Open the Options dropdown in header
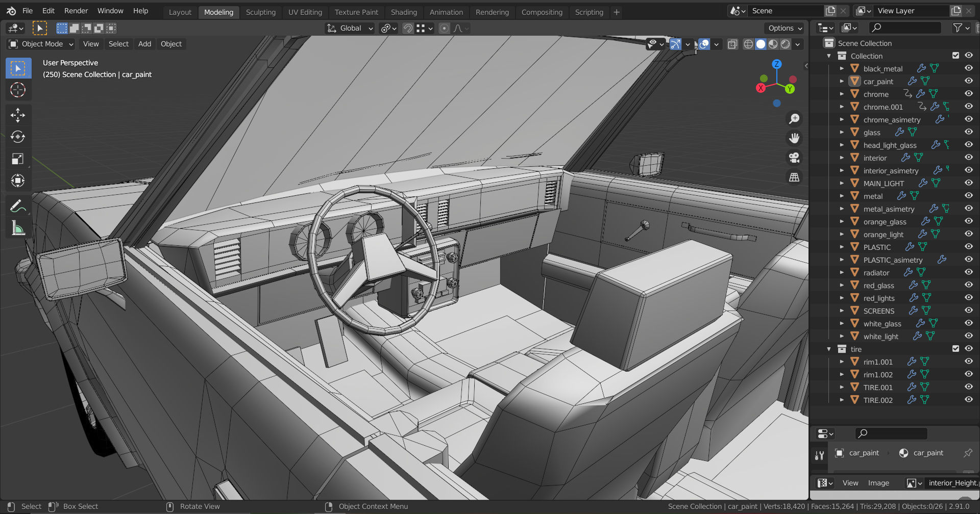The image size is (980, 514). [x=785, y=29]
